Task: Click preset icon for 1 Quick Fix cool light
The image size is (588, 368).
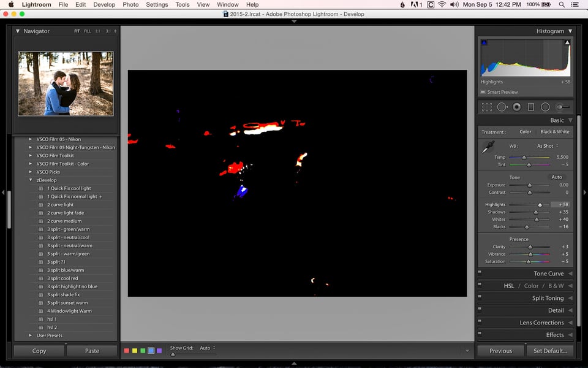Action: click(x=40, y=188)
